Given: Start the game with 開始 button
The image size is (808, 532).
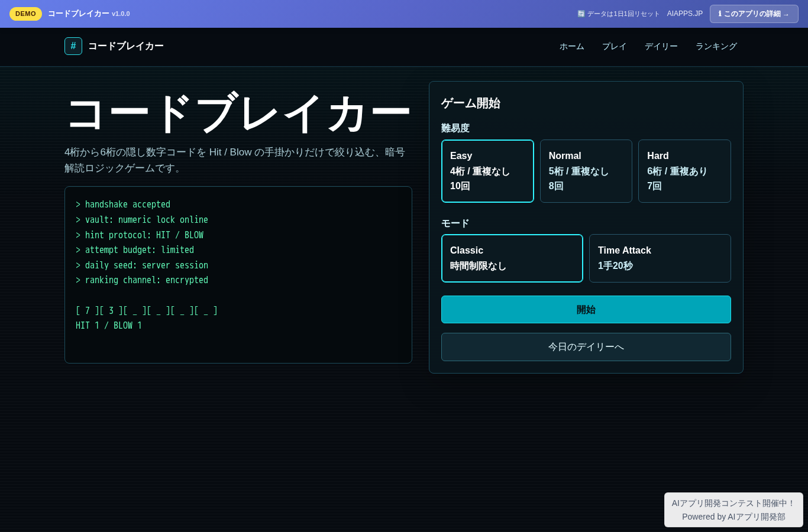Looking at the screenshot, I should (x=586, y=309).
